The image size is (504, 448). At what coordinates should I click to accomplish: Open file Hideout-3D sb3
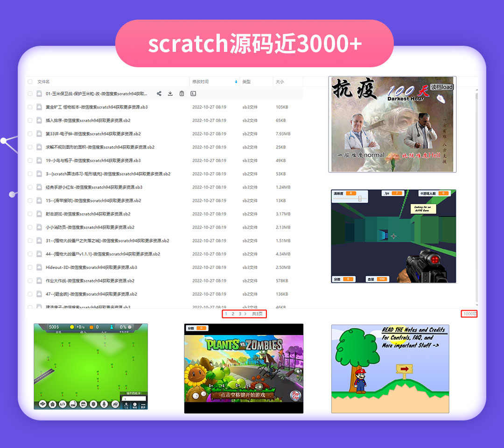(91, 267)
